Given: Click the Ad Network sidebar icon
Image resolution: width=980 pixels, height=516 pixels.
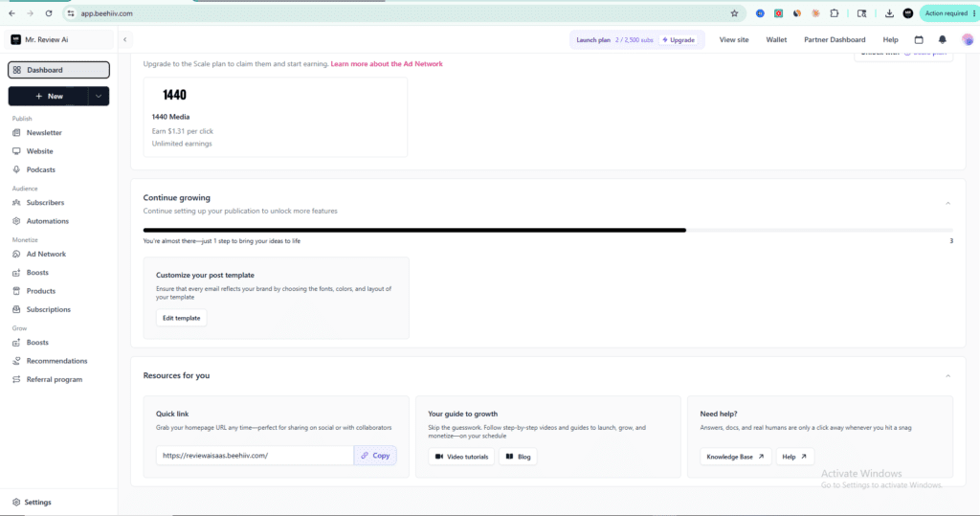Looking at the screenshot, I should pyautogui.click(x=16, y=254).
